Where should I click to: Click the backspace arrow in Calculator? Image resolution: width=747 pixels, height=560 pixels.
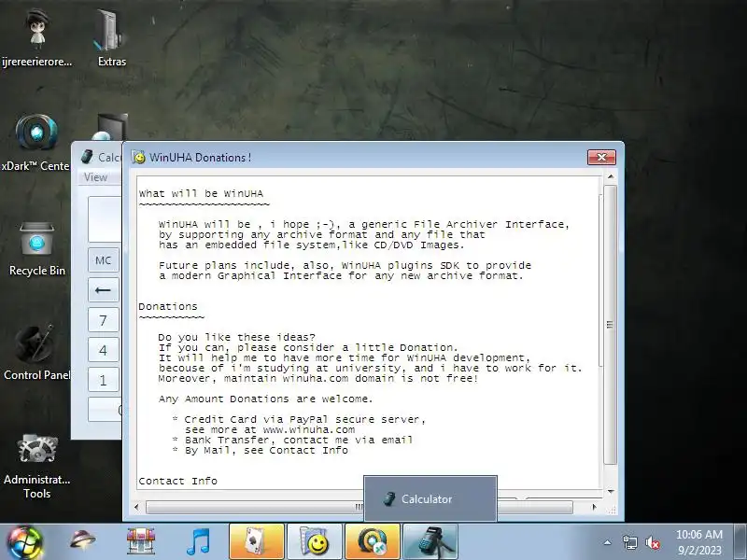point(104,290)
